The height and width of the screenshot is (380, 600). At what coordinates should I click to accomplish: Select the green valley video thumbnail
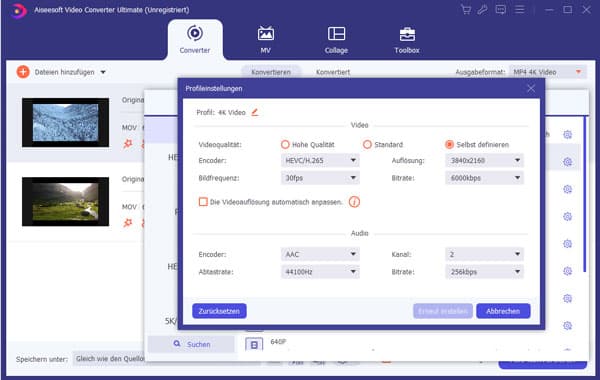pos(65,201)
